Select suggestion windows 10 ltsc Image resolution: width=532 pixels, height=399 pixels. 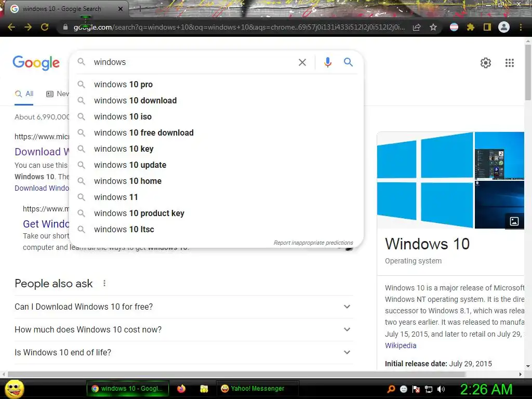click(x=216, y=229)
